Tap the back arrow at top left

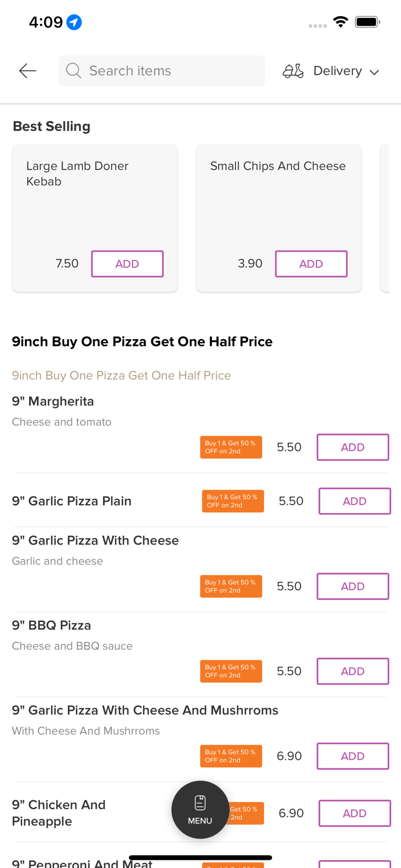[x=27, y=71]
